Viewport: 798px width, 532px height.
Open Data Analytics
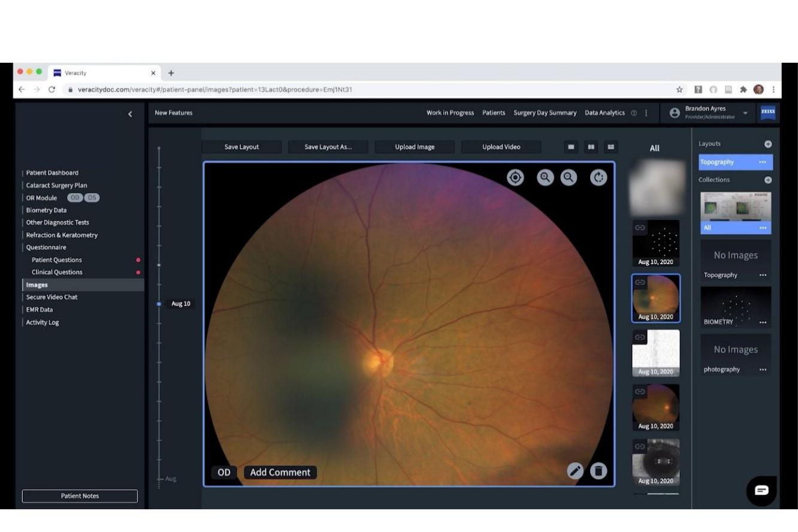(604, 113)
